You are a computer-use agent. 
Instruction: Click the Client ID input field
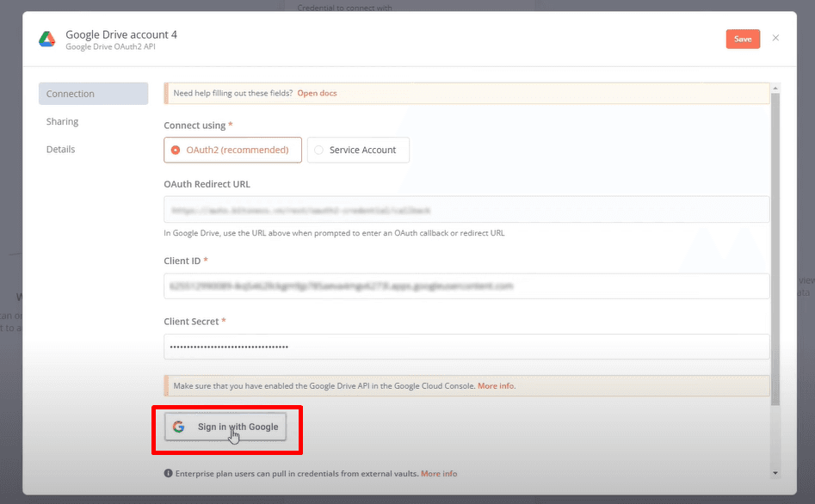(466, 286)
